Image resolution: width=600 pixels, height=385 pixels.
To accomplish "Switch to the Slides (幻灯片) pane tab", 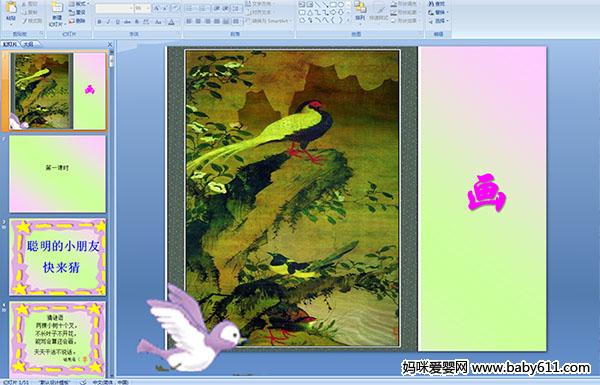I will click(x=10, y=44).
